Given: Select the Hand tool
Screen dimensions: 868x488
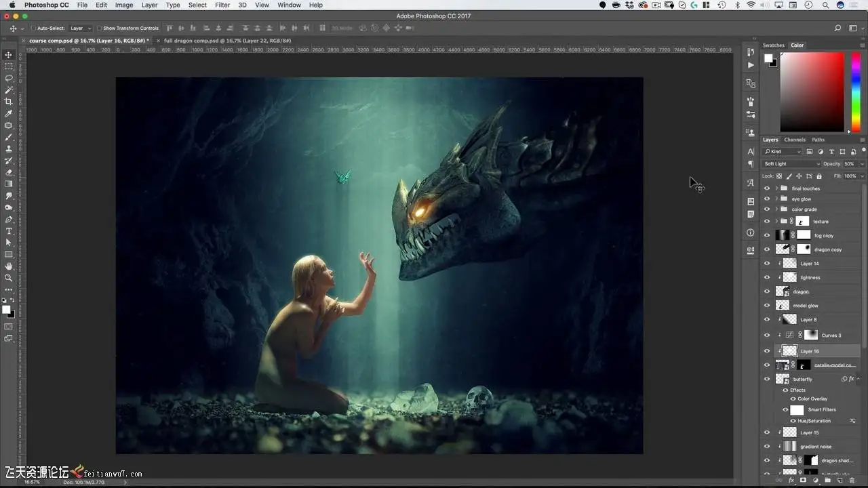Looking at the screenshot, I should [9, 266].
